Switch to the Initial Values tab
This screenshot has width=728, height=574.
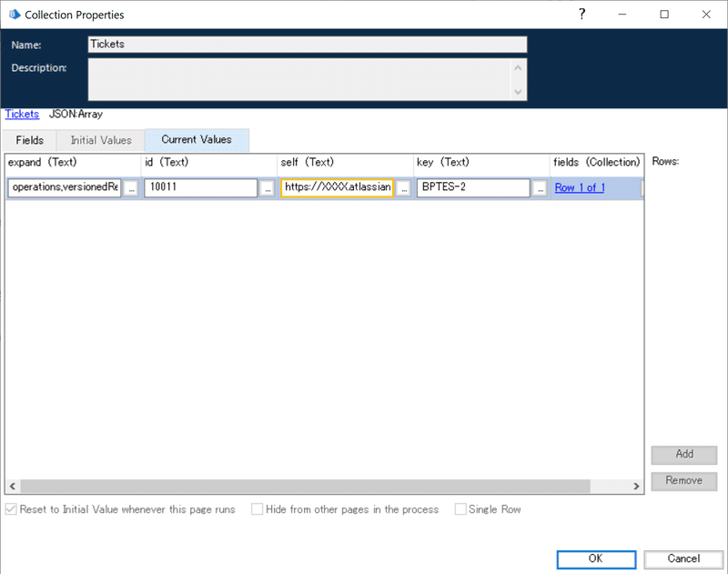101,140
